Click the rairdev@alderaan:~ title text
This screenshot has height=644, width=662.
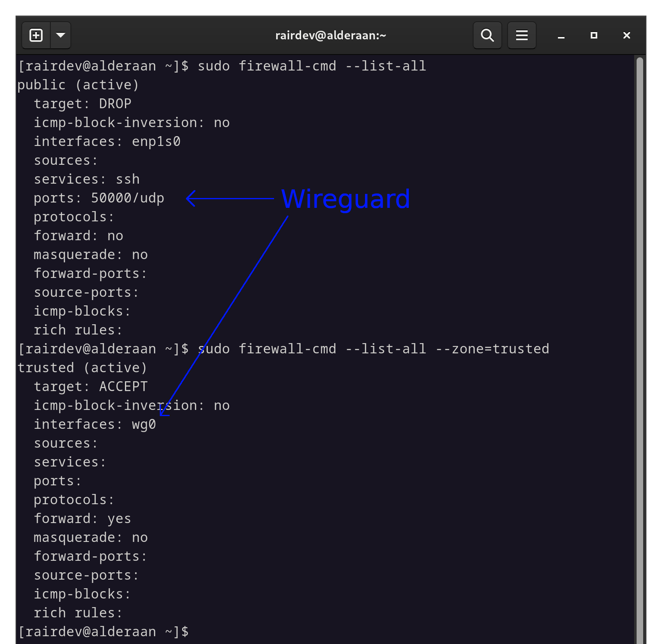[330, 35]
